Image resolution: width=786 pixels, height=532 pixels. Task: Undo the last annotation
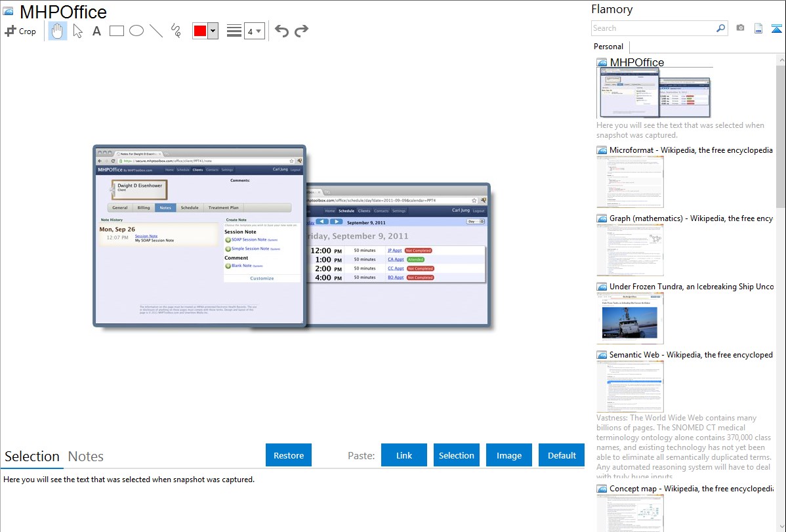coord(281,31)
